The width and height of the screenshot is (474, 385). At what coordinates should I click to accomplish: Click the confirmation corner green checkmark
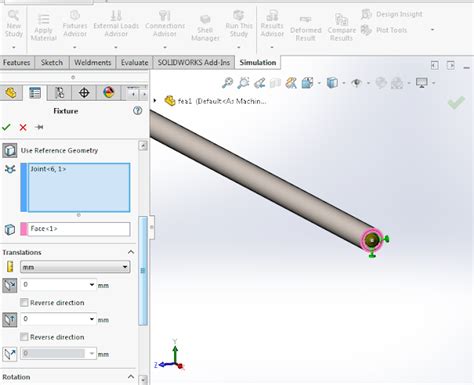457,103
